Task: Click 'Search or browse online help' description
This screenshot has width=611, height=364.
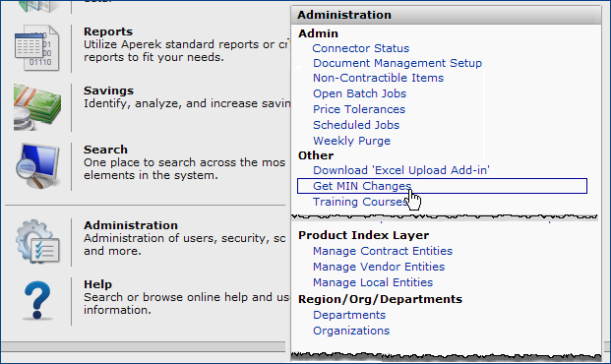Action: click(x=186, y=304)
